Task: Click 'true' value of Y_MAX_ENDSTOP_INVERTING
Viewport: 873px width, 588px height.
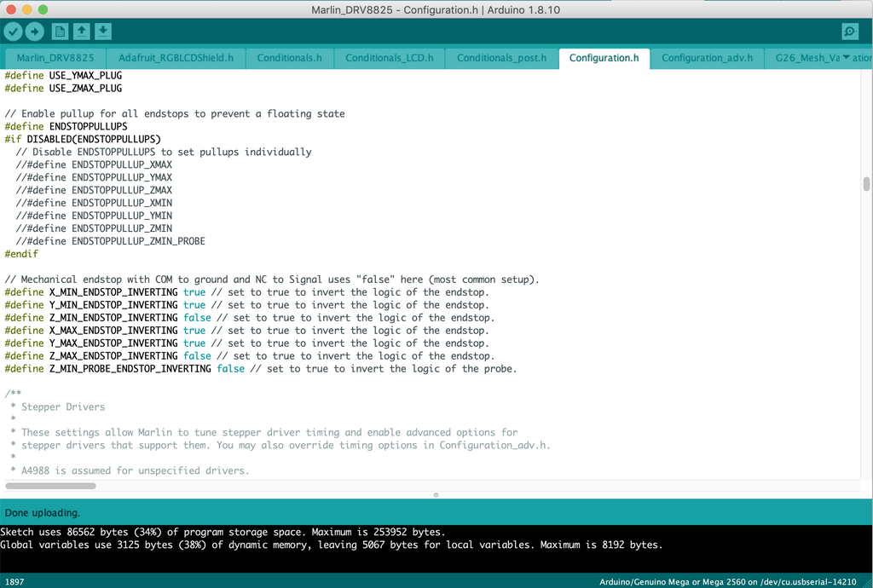Action: [x=194, y=343]
